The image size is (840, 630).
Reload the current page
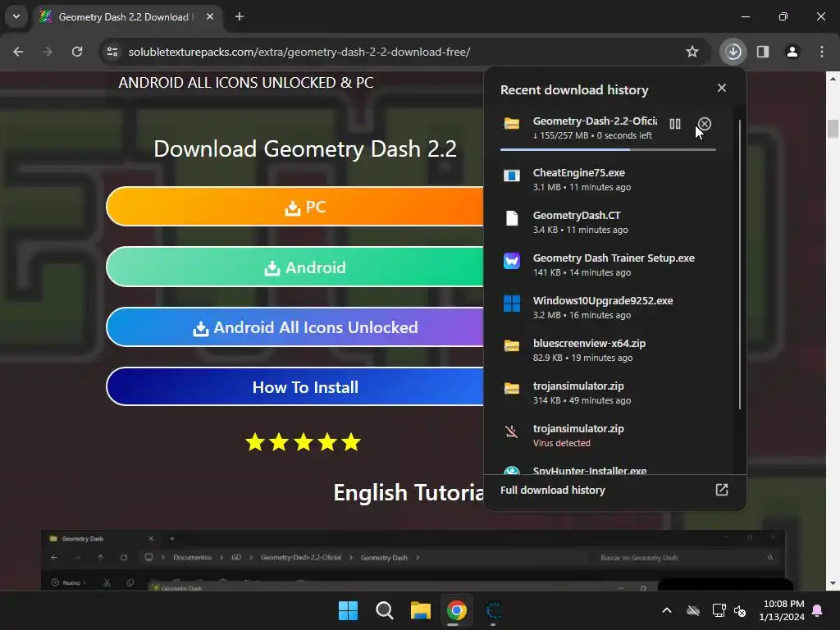pos(77,52)
